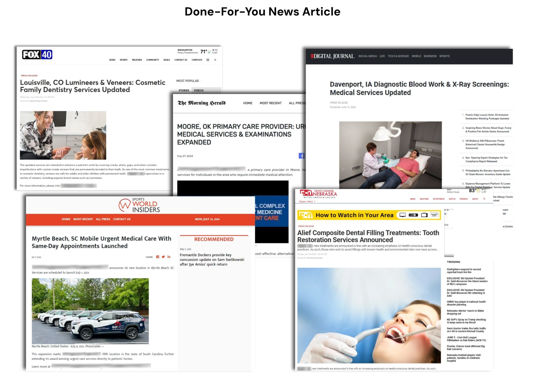Expand the Most Popular section arrow
Viewport: 534px width, 392px height.
201,81
